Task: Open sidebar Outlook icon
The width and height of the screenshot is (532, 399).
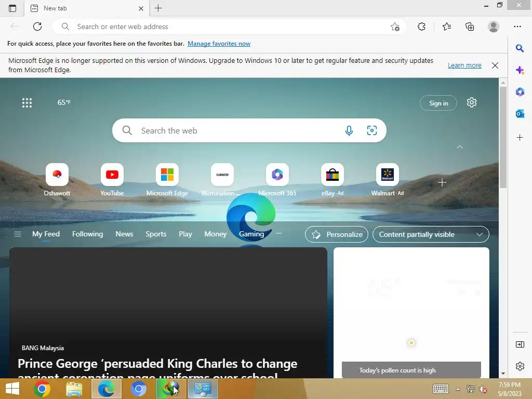Action: 520,114
